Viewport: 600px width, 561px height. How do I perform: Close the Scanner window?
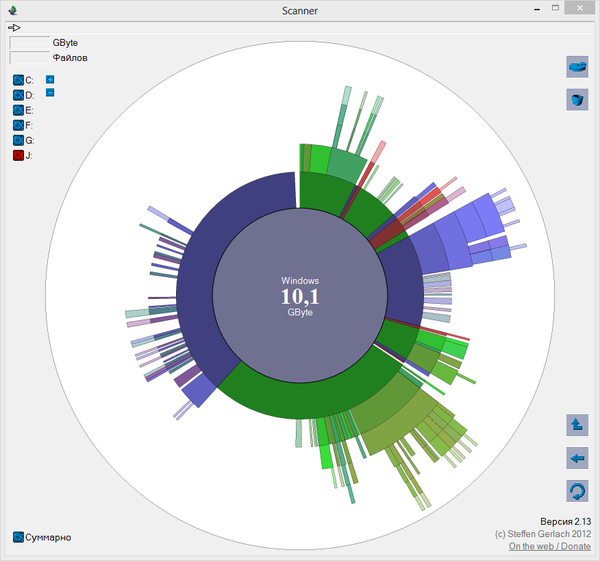(580, 8)
